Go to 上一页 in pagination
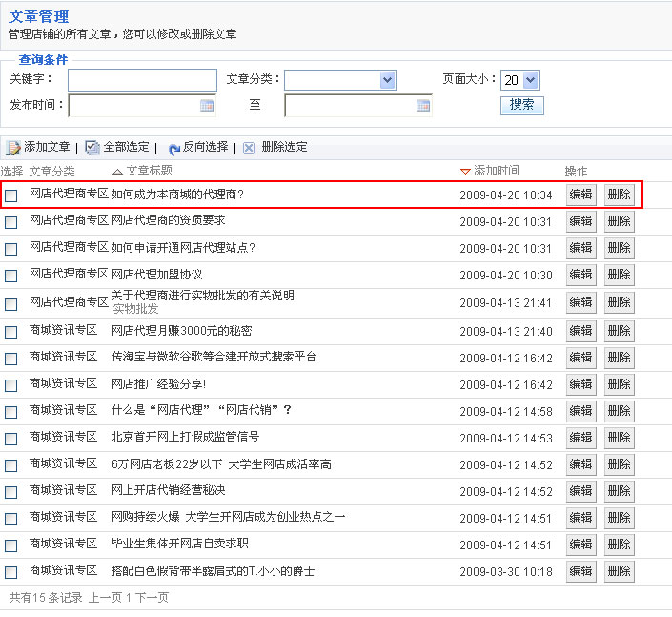The height and width of the screenshot is (617, 672). click(105, 598)
